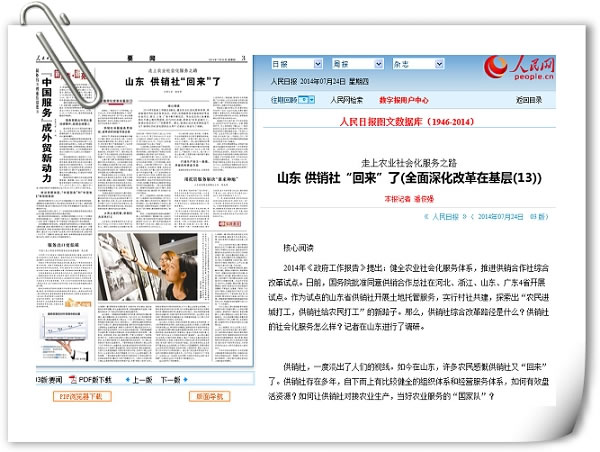Click 返回目录 to return to index
Screen dimensions: 600x452
point(529,100)
